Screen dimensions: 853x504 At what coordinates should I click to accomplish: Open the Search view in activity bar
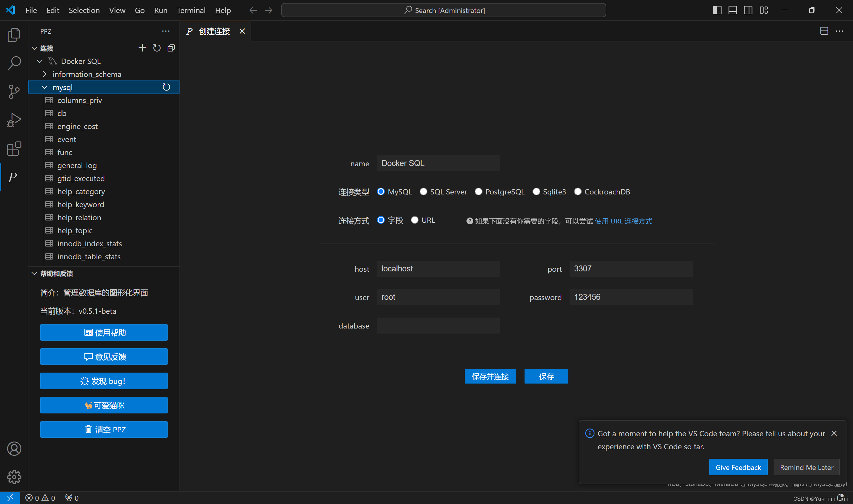14,63
